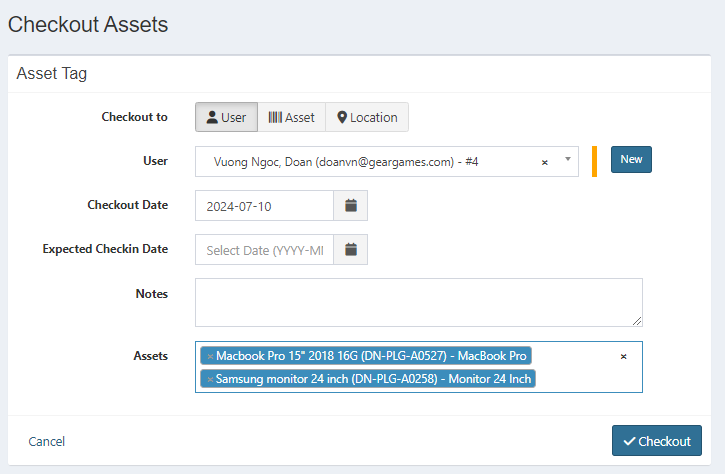Click the Cancel link
The width and height of the screenshot is (725, 474).
point(47,441)
